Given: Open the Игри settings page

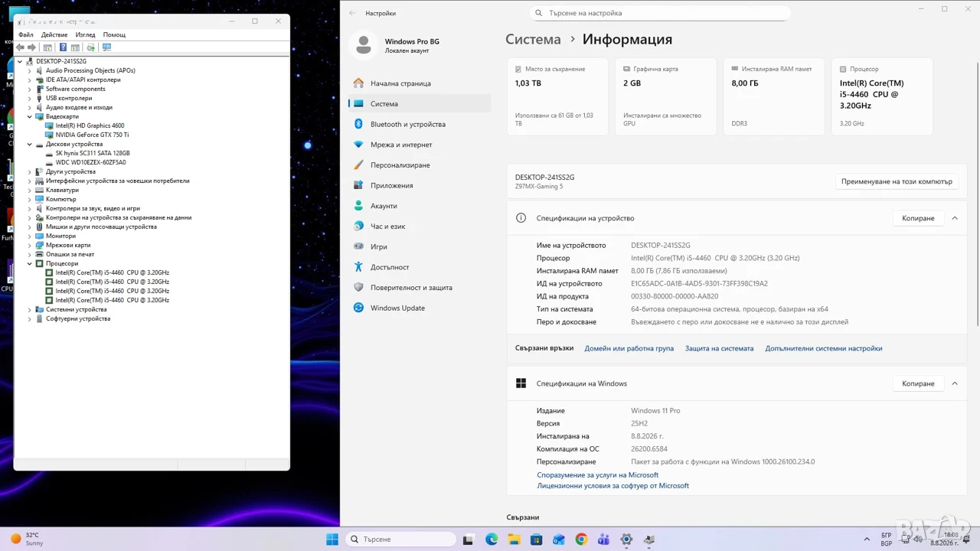Looking at the screenshot, I should coord(420,246).
